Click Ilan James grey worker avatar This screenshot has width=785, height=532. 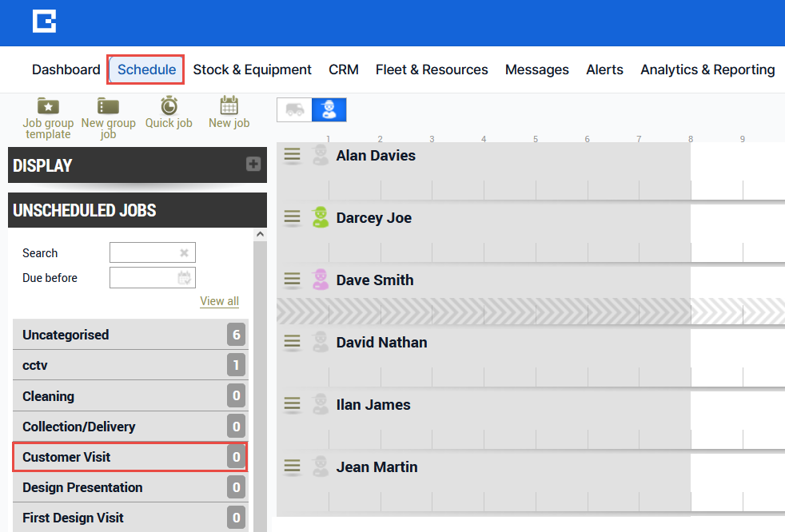321,404
